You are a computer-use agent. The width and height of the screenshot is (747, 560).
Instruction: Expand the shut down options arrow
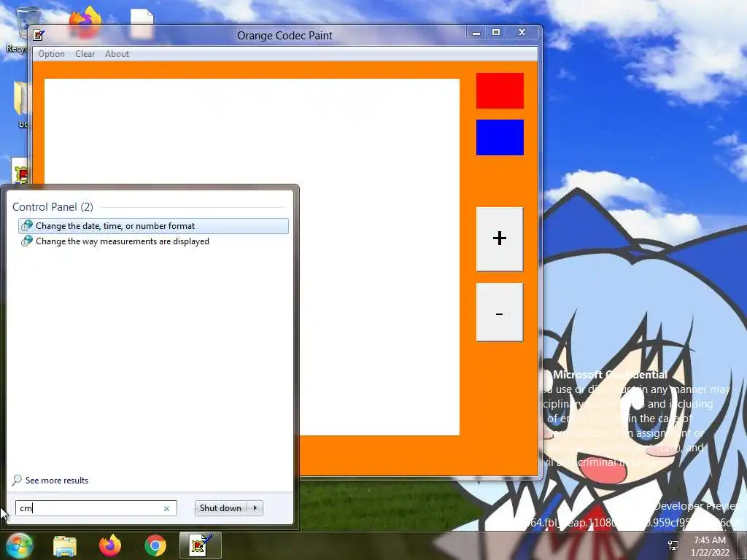tap(255, 508)
